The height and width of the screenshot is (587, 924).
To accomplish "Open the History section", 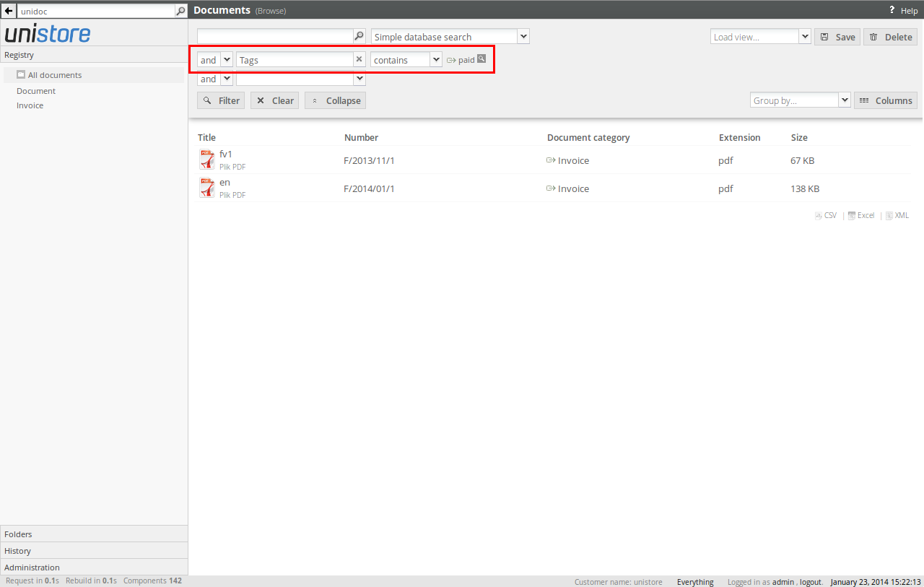I will click(94, 551).
